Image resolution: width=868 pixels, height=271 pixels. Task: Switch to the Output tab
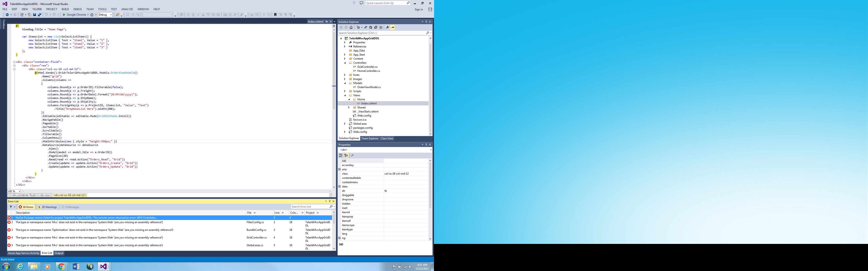59,253
